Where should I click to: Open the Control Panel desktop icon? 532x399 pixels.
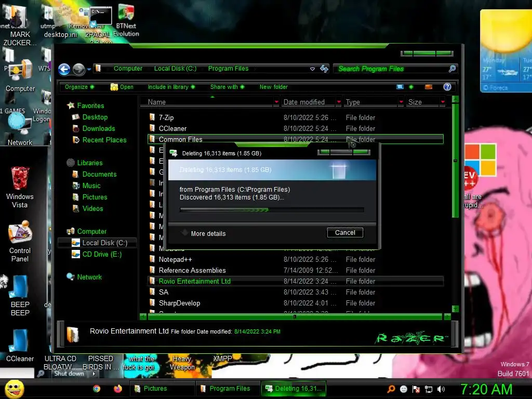pos(20,241)
